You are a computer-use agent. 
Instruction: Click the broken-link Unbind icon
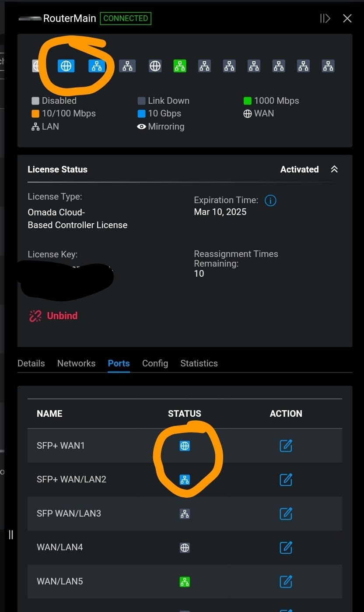35,316
